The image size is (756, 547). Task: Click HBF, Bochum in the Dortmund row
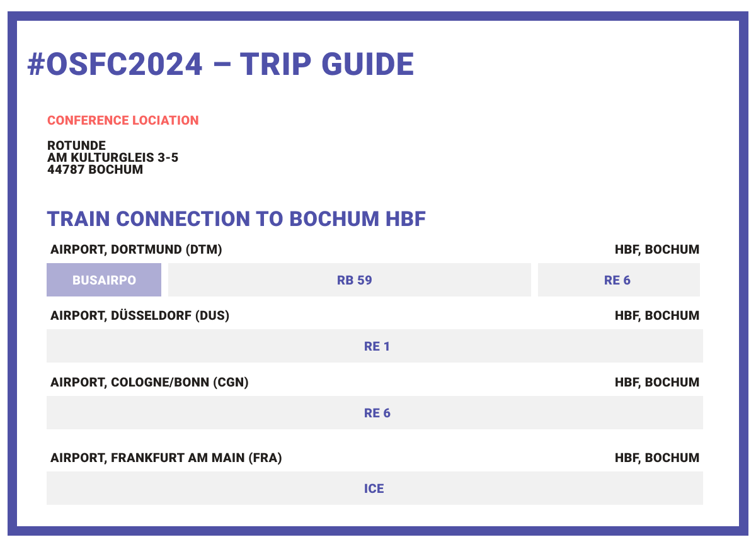coord(656,250)
